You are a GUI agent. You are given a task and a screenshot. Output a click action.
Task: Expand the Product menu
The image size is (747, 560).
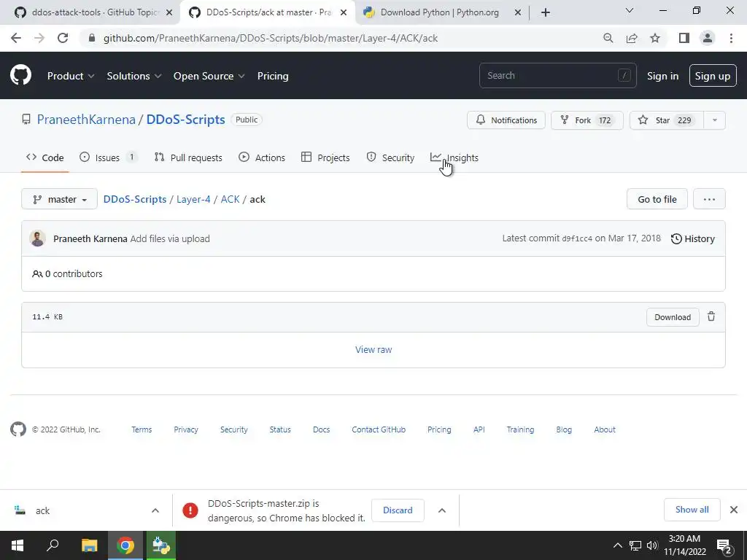71,76
